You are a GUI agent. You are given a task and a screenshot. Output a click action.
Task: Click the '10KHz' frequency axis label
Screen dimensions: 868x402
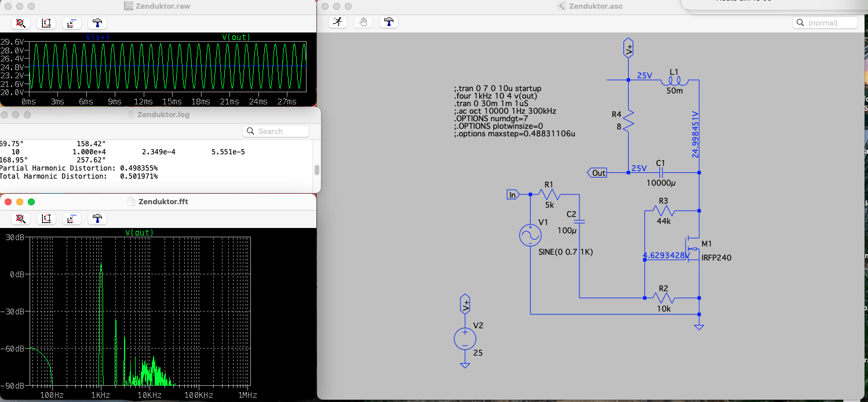tap(149, 395)
